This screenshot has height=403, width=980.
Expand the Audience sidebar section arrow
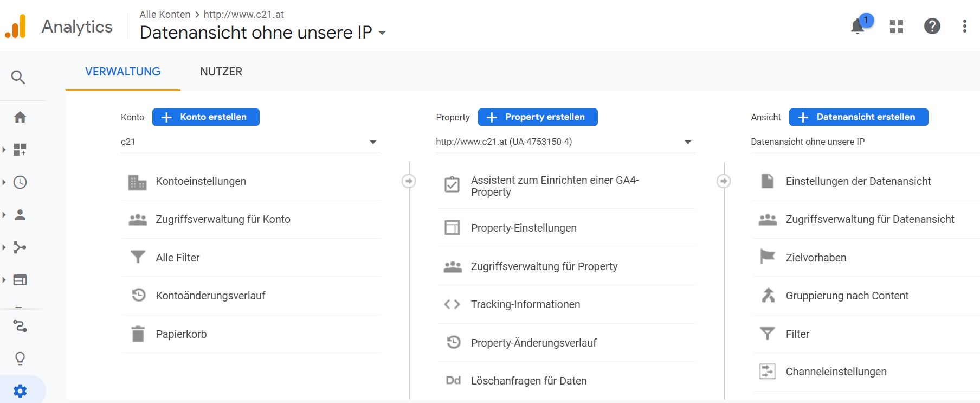[x=4, y=215]
